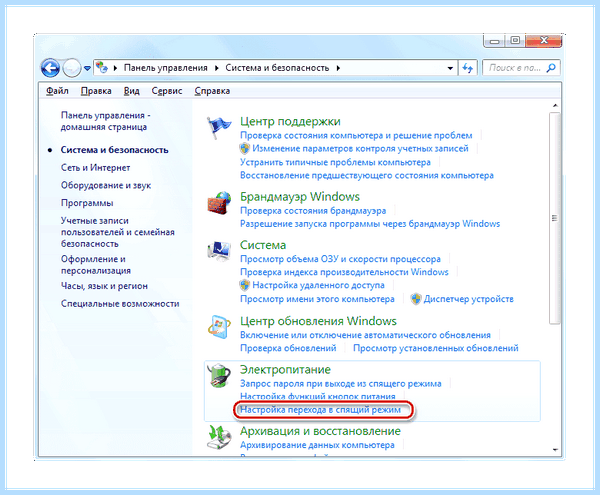Open Проверка состояния брандмауэра link

(313, 211)
